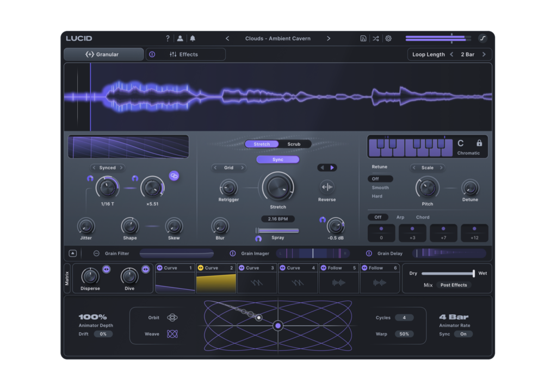The height and width of the screenshot is (392, 557).
Task: Save the preset with disk icon
Action: (363, 39)
